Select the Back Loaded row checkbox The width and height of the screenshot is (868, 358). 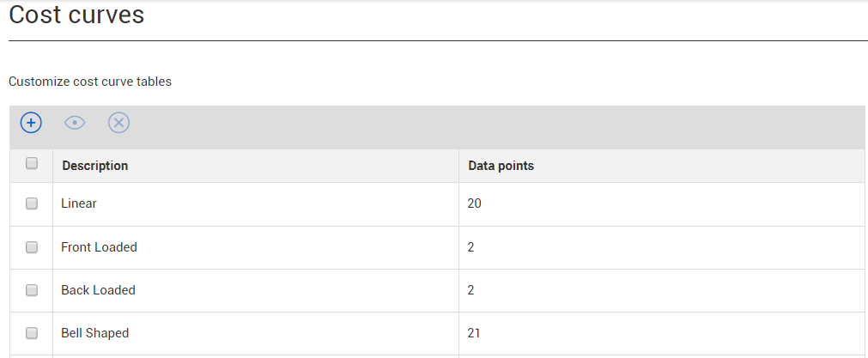coord(32,290)
